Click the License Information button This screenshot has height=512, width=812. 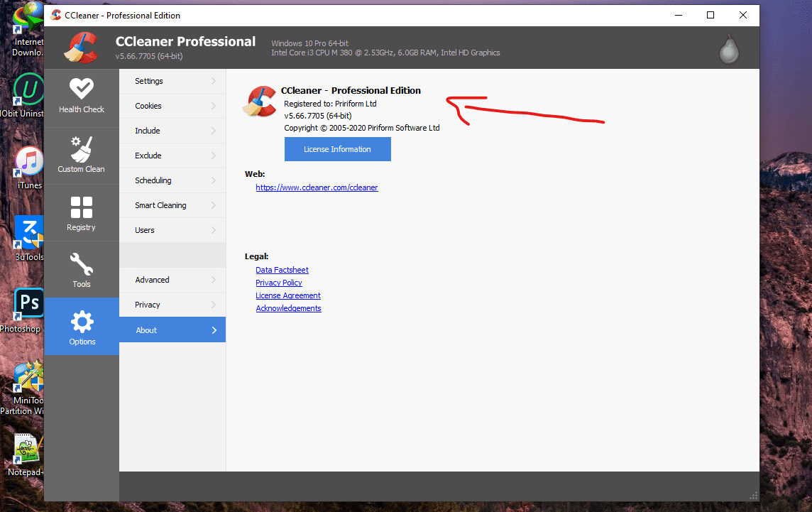(x=338, y=149)
